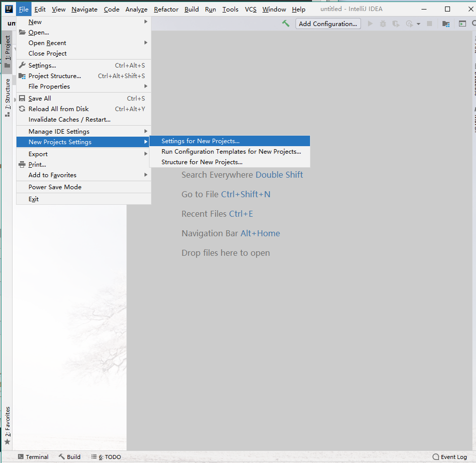Click the folder icon beside Open
Screen dimensions: 476x463
(22, 32)
